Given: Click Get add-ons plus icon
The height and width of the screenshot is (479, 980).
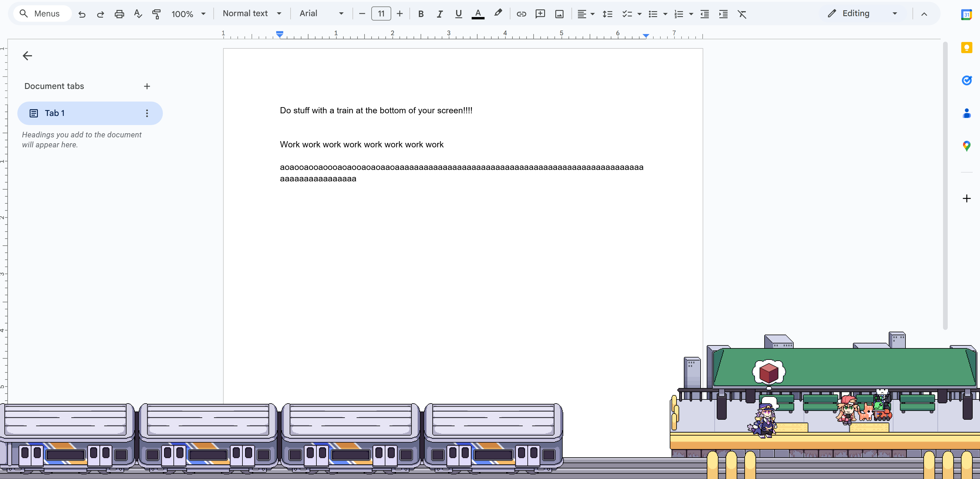Looking at the screenshot, I should pos(966,198).
